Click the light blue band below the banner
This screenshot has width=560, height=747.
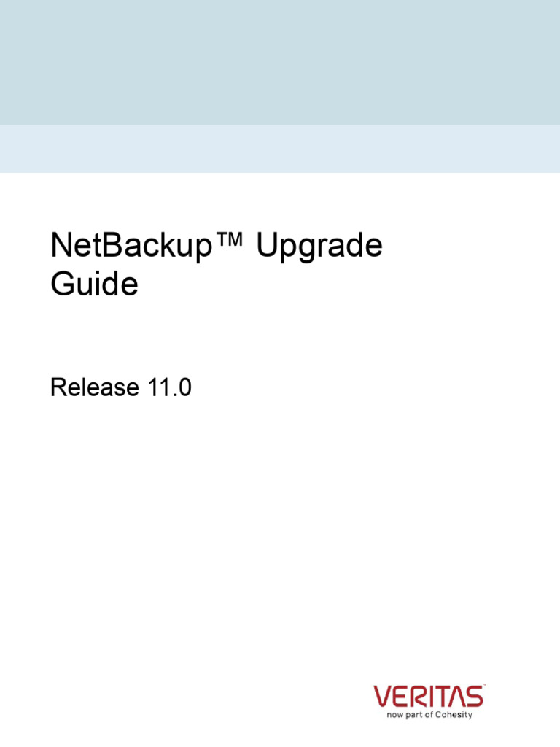click(x=280, y=149)
